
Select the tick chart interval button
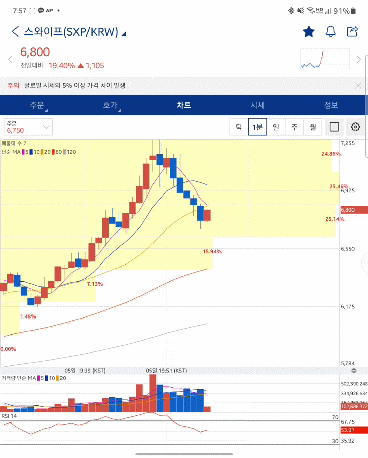point(239,127)
